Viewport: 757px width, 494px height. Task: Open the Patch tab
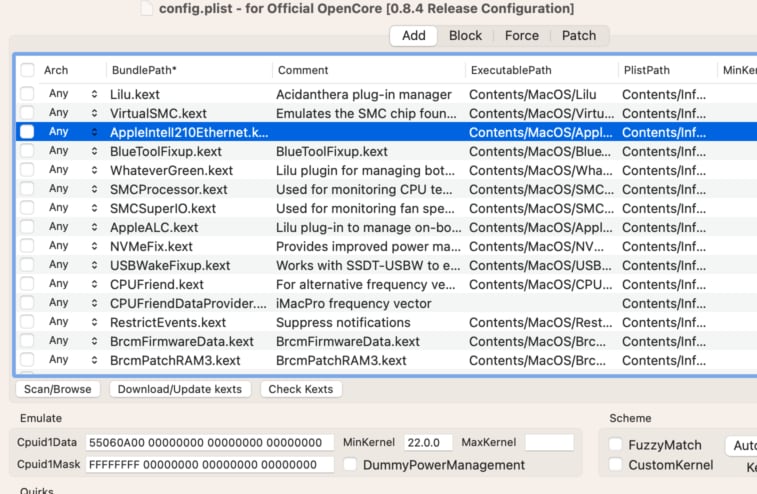[579, 36]
